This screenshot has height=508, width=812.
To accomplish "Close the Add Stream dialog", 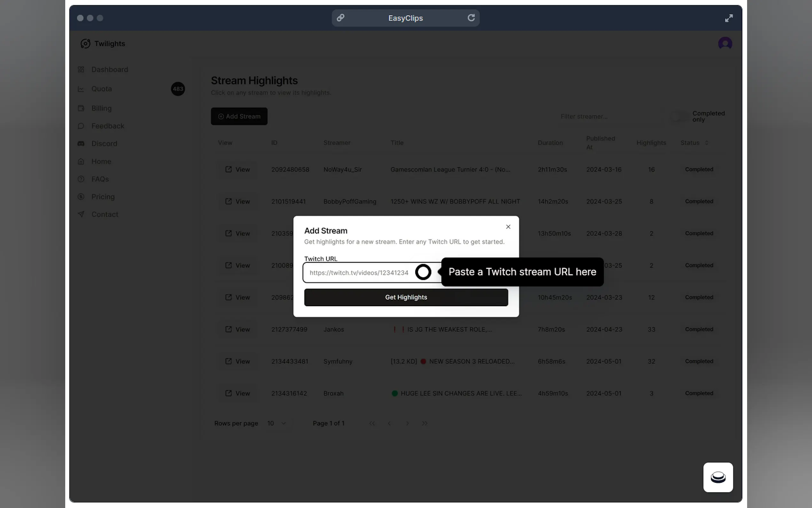I will pos(508,227).
